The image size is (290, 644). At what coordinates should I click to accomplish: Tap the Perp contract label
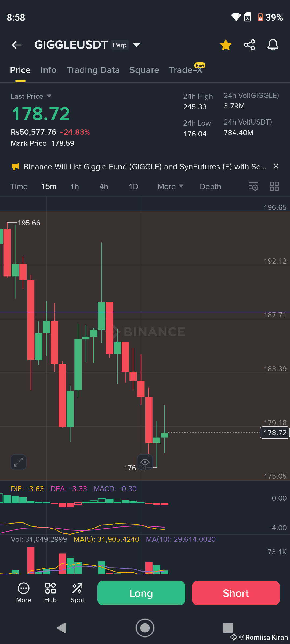119,45
